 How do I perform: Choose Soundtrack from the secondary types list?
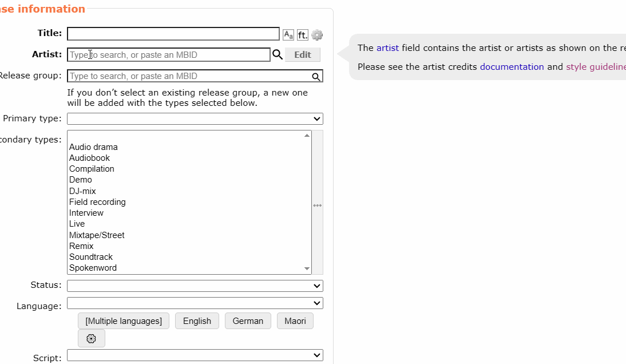pyautogui.click(x=91, y=257)
